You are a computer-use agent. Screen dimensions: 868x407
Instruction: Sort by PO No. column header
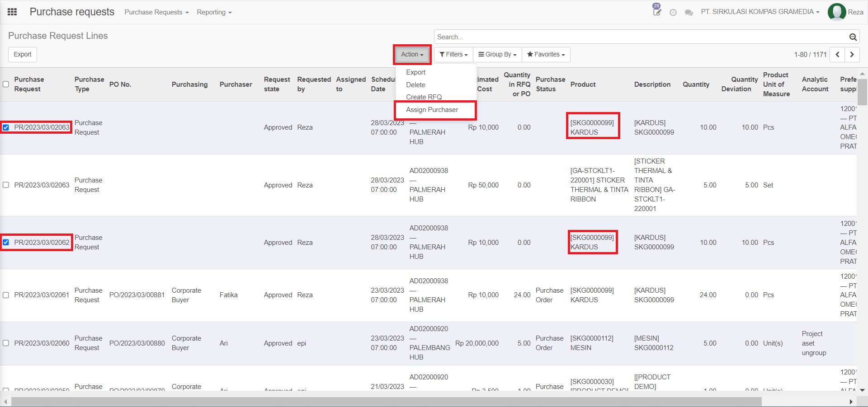click(120, 84)
